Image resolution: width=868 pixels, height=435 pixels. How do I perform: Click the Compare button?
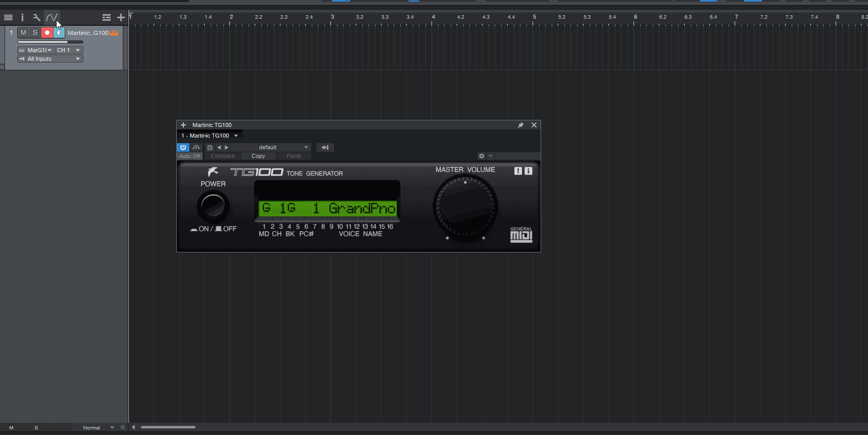pos(223,156)
